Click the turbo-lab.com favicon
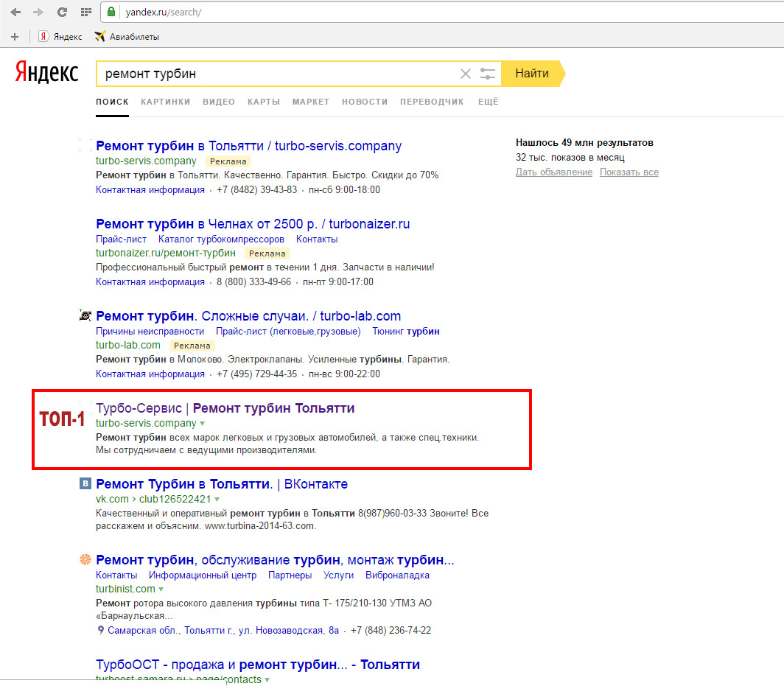Screen dimensions: 784x686 (85, 315)
